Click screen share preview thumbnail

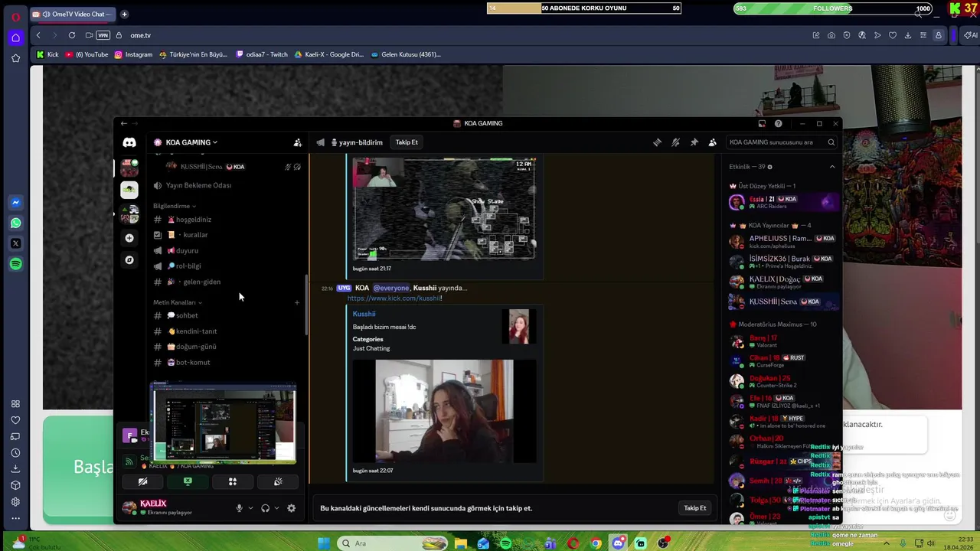pyautogui.click(x=224, y=423)
